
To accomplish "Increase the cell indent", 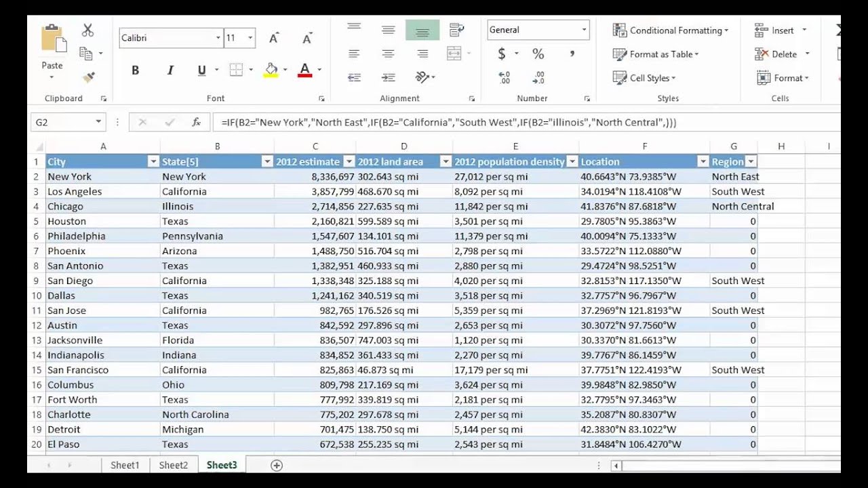I will tap(388, 78).
